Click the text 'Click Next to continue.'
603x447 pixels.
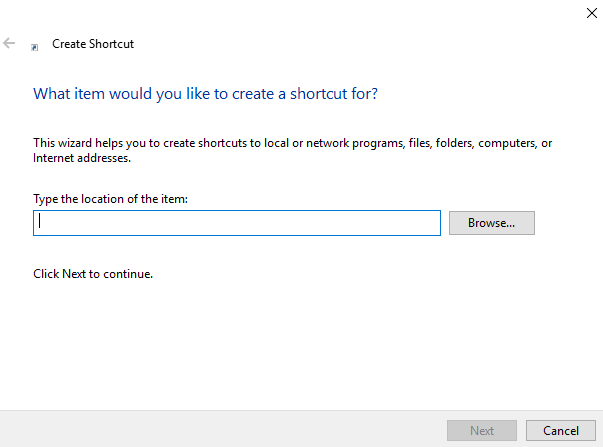point(93,274)
